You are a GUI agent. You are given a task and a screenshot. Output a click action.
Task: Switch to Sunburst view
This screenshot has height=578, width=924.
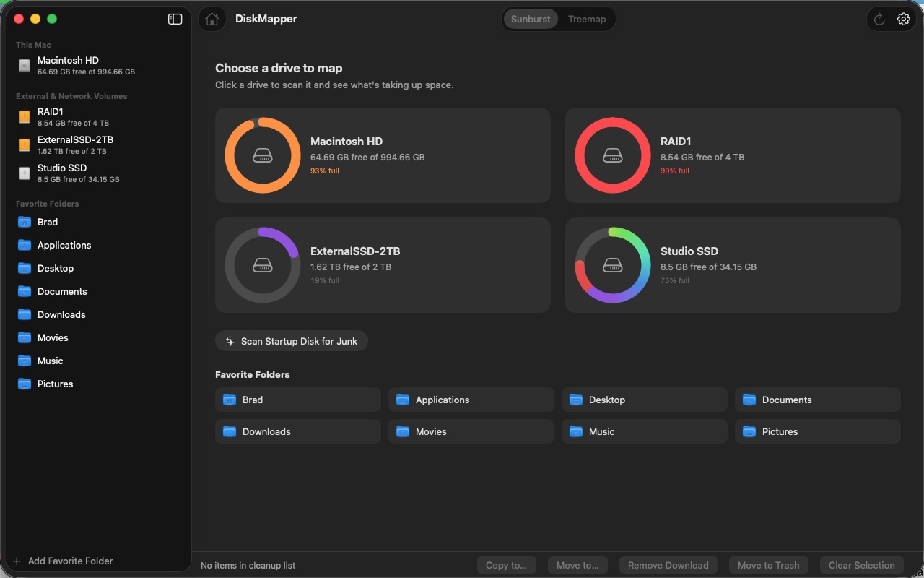[531, 20]
